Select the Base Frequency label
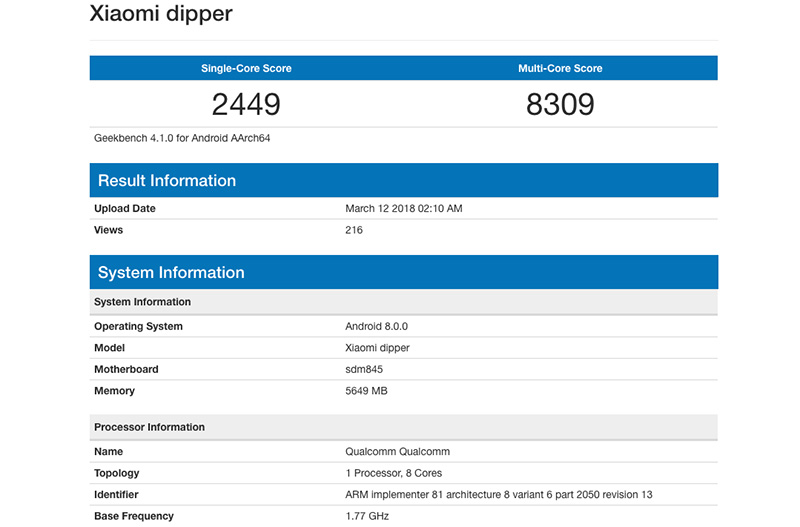The image size is (800, 527). click(x=134, y=516)
